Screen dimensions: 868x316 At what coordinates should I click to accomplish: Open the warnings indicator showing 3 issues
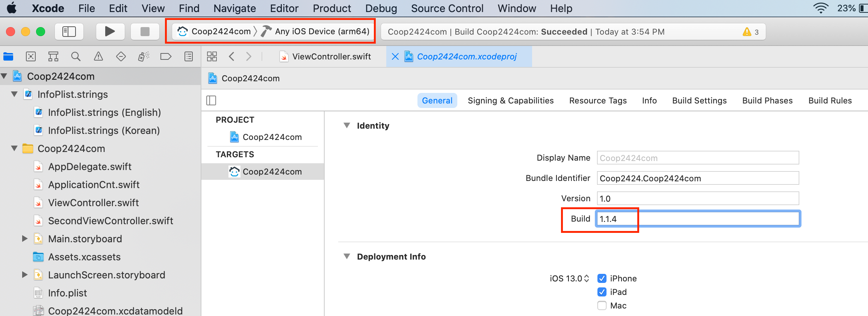click(x=751, y=32)
